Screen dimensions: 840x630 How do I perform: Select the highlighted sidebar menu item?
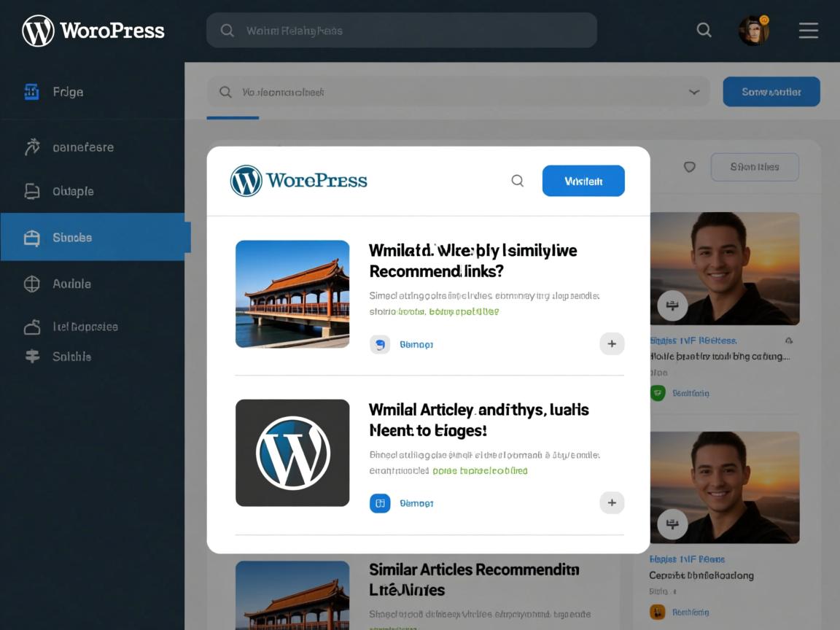click(x=95, y=237)
